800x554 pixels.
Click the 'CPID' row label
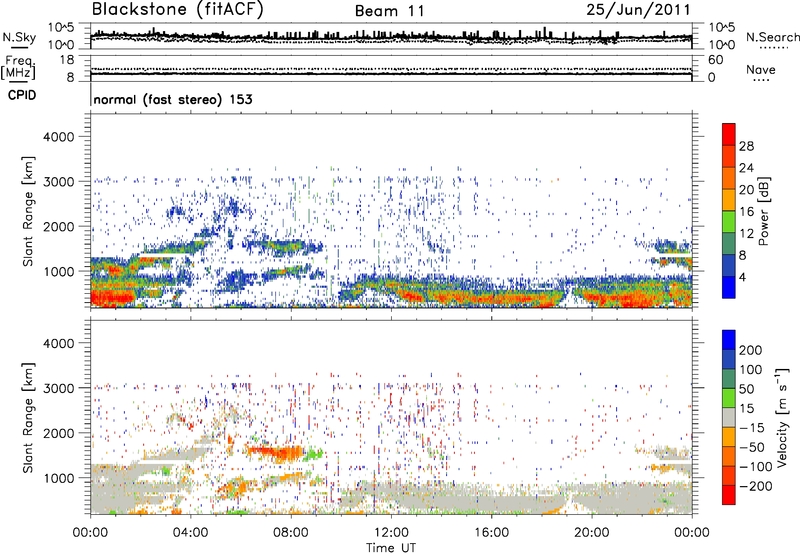point(22,95)
